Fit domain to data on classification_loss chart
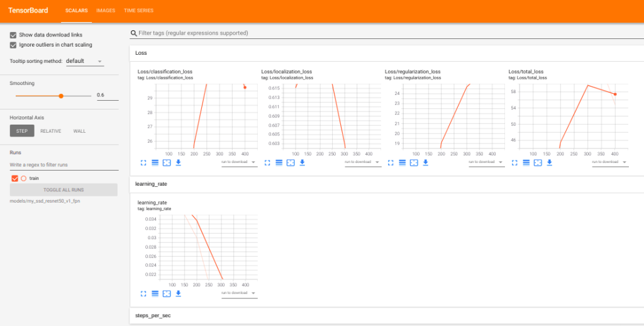The height and width of the screenshot is (326, 644). 167,162
